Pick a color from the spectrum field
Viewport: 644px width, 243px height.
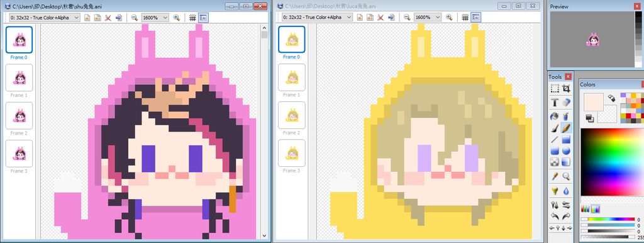612,162
